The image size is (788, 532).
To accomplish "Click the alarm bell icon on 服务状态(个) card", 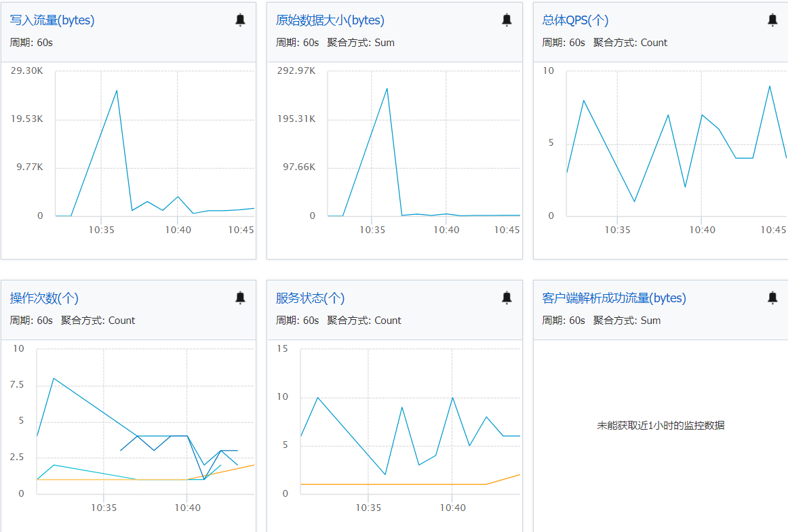I will (507, 298).
